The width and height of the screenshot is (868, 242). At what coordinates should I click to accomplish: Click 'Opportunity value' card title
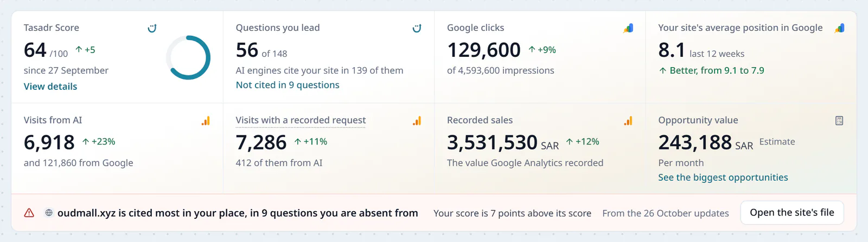[x=698, y=120]
